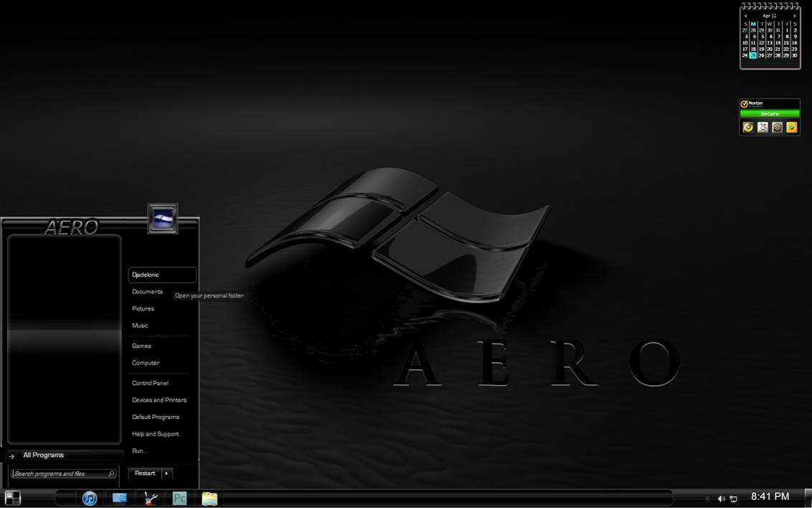
Task: Open Devices and Printers
Action: [x=159, y=400]
